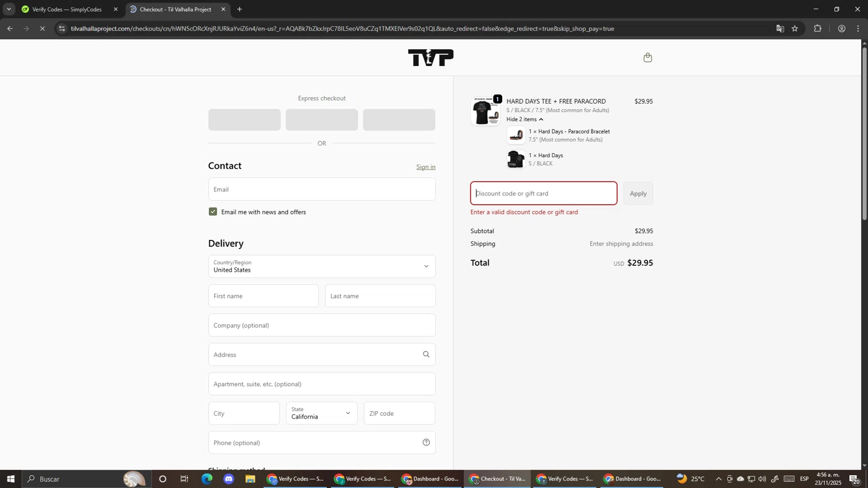Open the Google Translate page icon
The width and height of the screenshot is (868, 488).
780,28
